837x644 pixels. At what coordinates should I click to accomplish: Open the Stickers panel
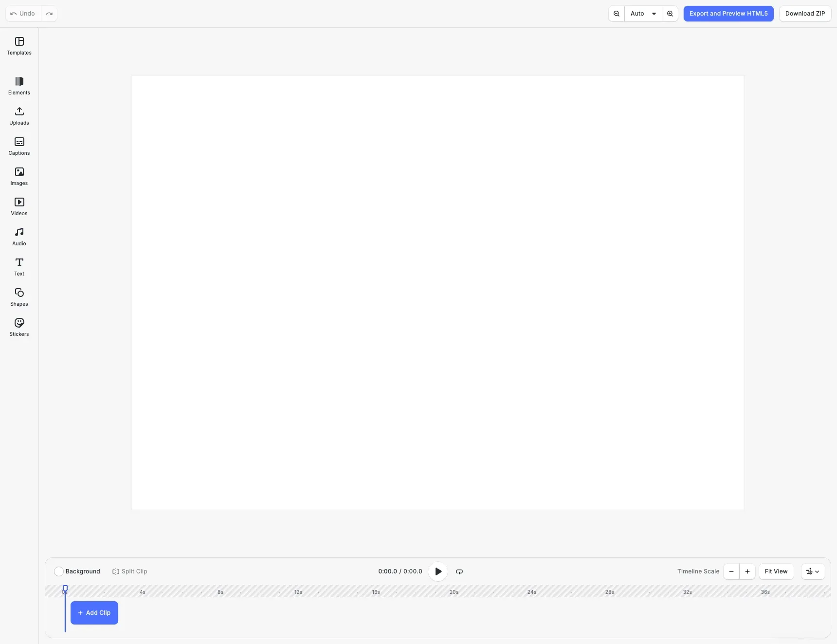point(19,327)
